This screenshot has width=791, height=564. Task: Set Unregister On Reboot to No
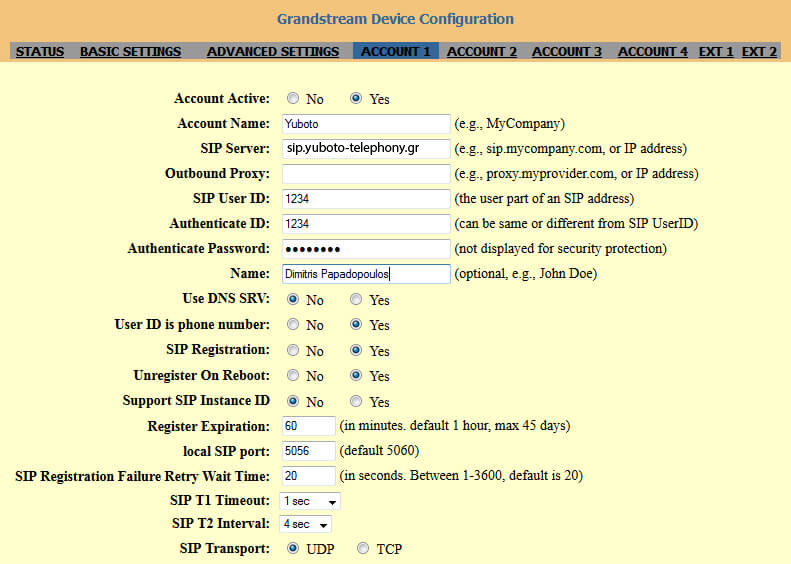click(x=293, y=376)
